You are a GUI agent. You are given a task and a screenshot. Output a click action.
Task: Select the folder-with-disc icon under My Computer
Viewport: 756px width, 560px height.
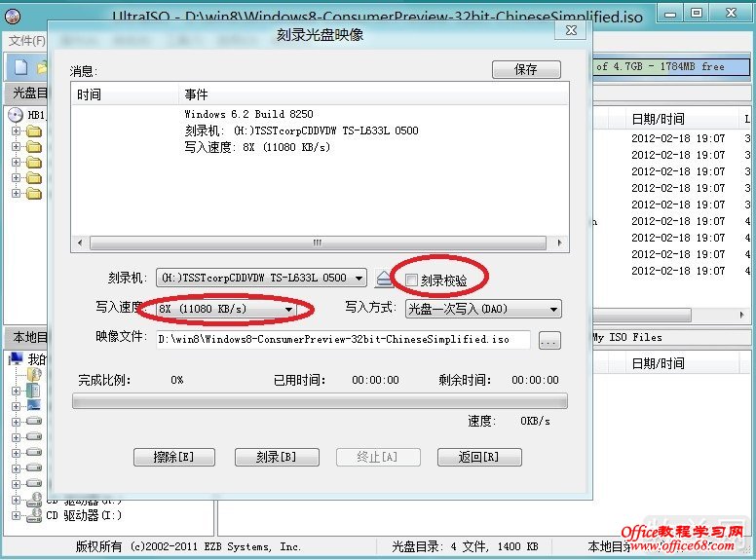[x=34, y=374]
